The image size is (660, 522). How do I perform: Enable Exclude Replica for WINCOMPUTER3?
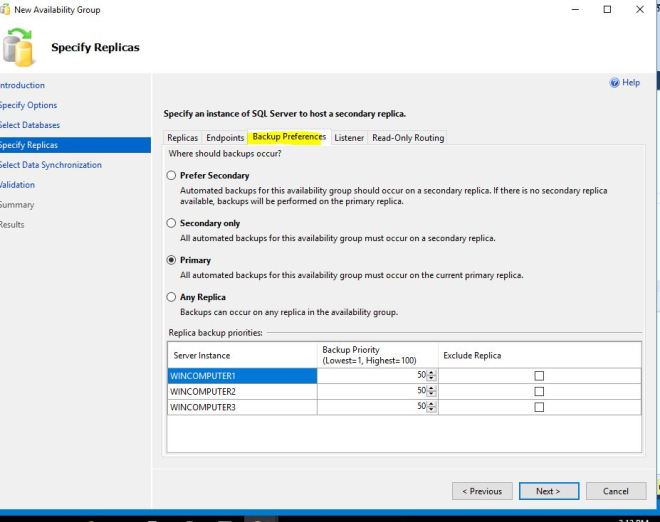[x=539, y=408]
